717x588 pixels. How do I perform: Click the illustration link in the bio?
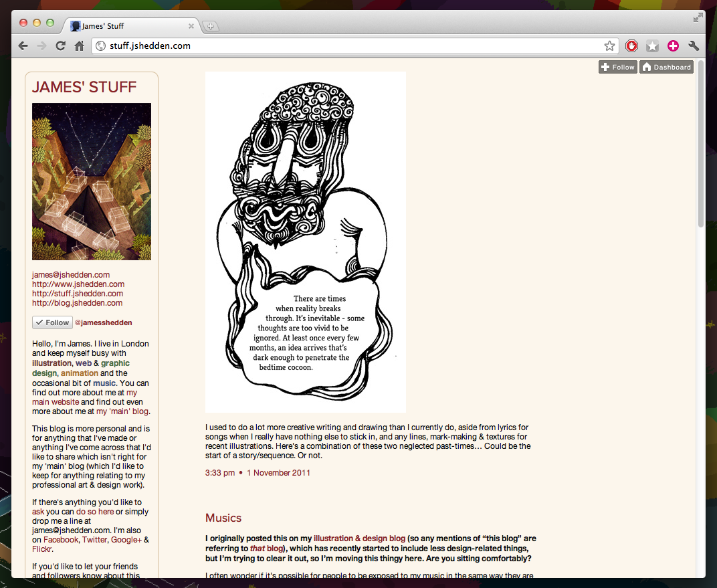52,363
